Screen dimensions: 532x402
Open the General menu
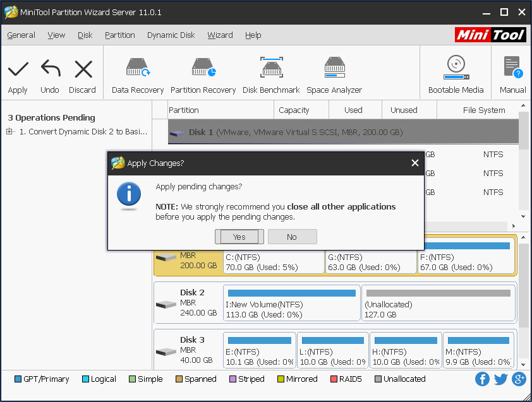pyautogui.click(x=21, y=35)
